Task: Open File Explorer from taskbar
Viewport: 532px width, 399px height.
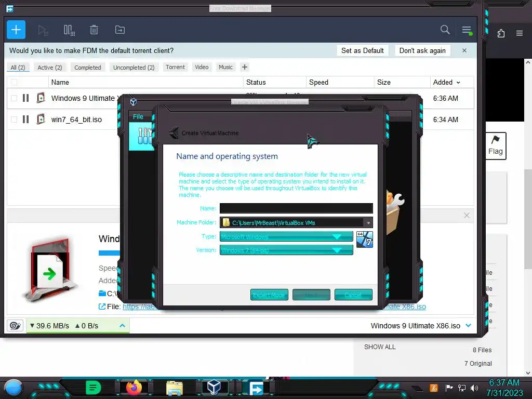Action: pyautogui.click(x=175, y=388)
